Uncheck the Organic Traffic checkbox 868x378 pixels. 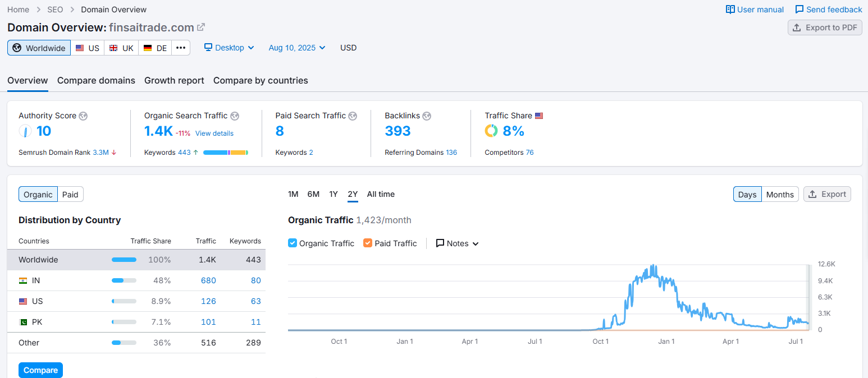pos(293,243)
